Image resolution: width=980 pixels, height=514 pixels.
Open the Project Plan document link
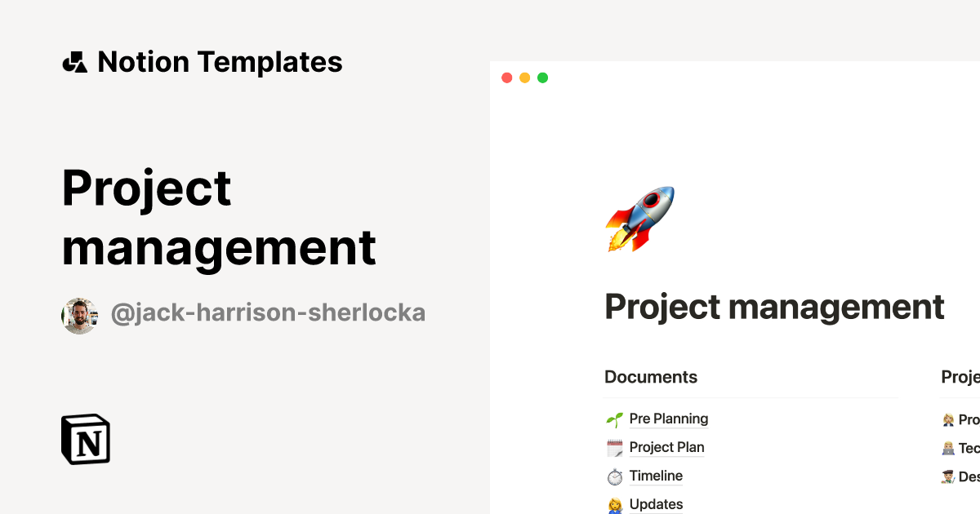pos(666,448)
